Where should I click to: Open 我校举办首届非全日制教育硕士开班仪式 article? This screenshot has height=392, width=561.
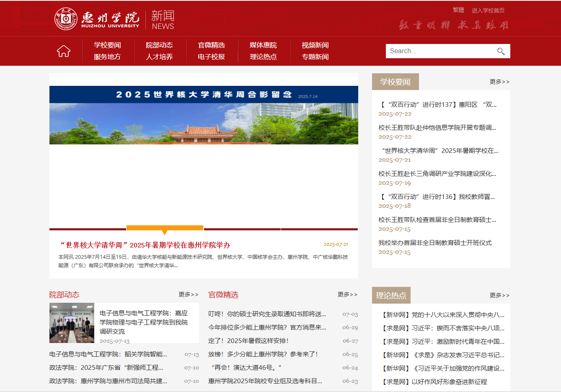tap(435, 243)
